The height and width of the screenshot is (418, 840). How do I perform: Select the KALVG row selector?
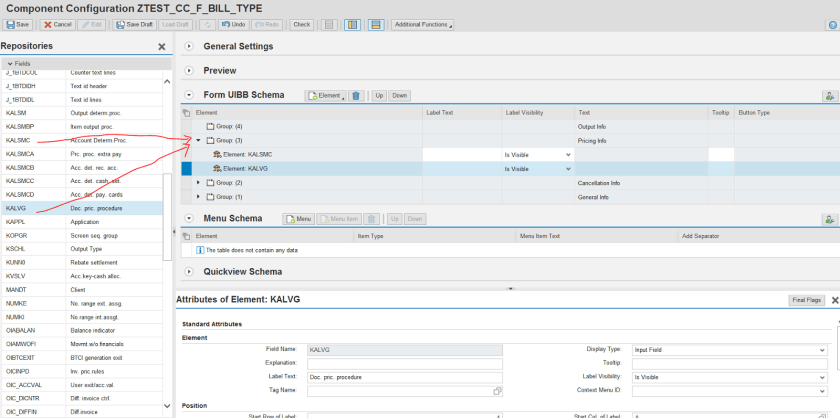(x=186, y=169)
